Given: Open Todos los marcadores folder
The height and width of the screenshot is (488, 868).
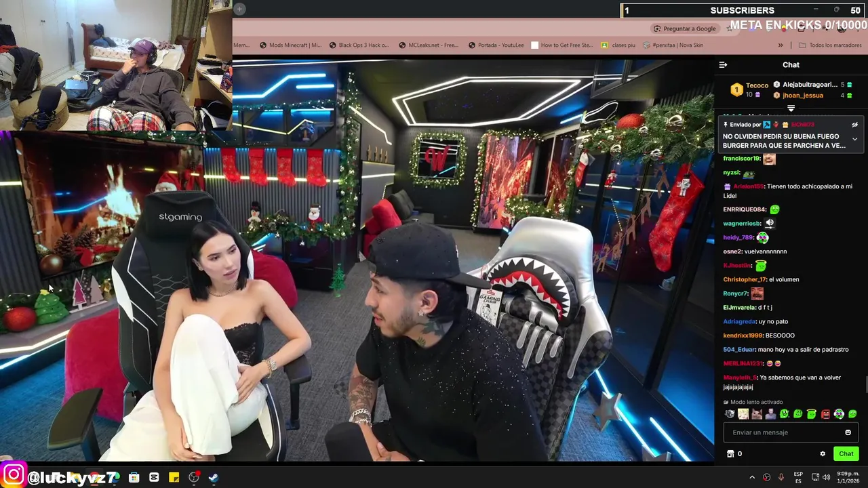Looking at the screenshot, I should tap(829, 45).
